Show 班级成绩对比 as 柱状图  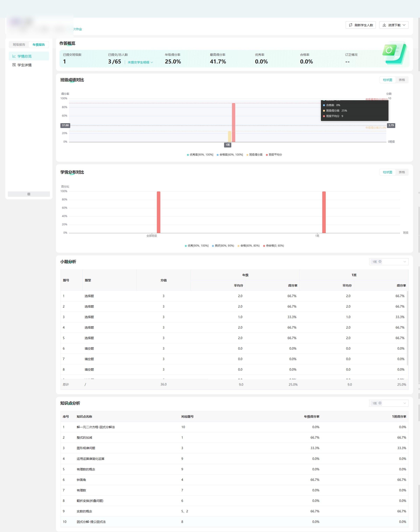tap(387, 80)
